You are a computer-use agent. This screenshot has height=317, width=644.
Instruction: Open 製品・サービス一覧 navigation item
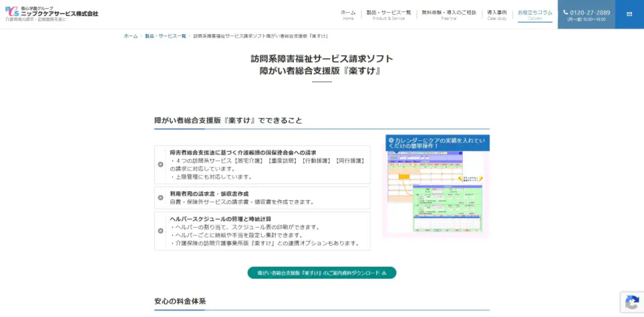[x=388, y=14]
